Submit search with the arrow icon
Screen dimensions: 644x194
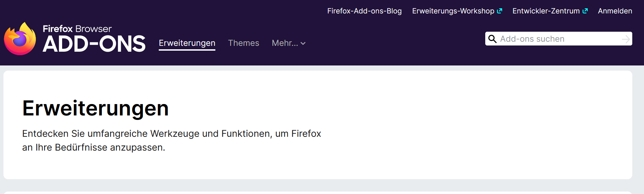626,39
